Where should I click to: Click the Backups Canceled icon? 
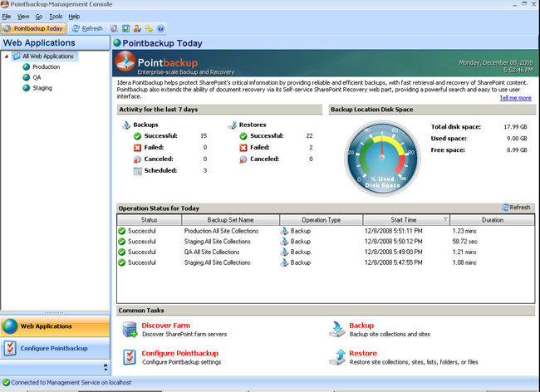(x=137, y=159)
